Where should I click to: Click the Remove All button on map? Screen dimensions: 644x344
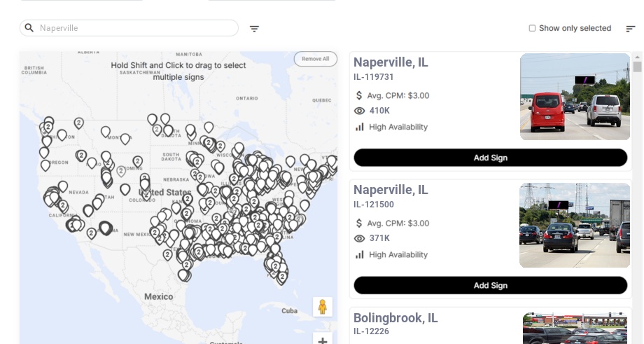315,59
